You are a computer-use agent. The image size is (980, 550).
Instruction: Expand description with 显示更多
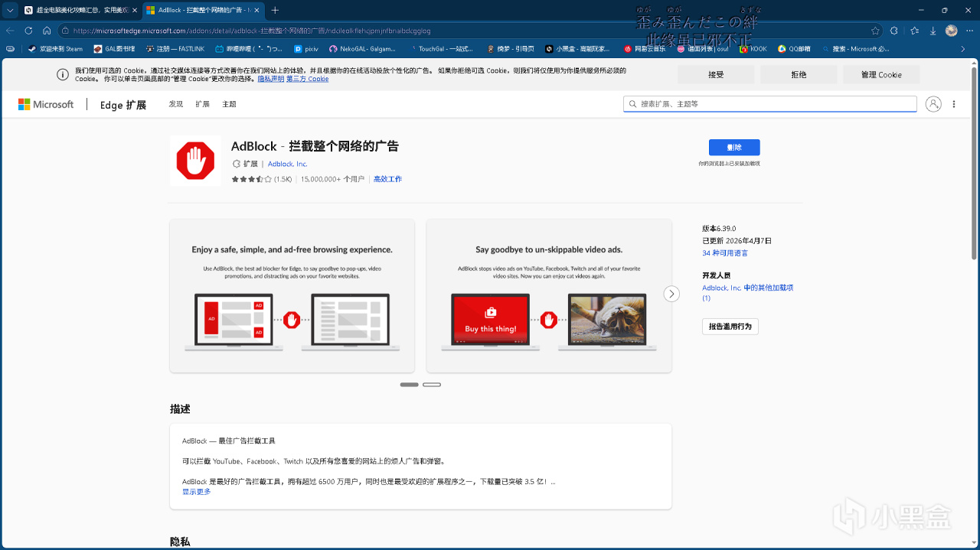click(x=196, y=492)
